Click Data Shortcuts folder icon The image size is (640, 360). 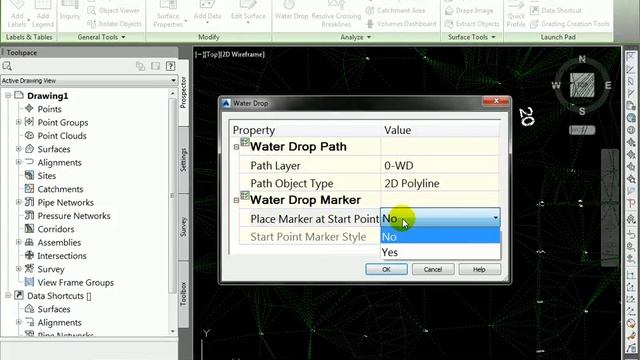(x=19, y=296)
